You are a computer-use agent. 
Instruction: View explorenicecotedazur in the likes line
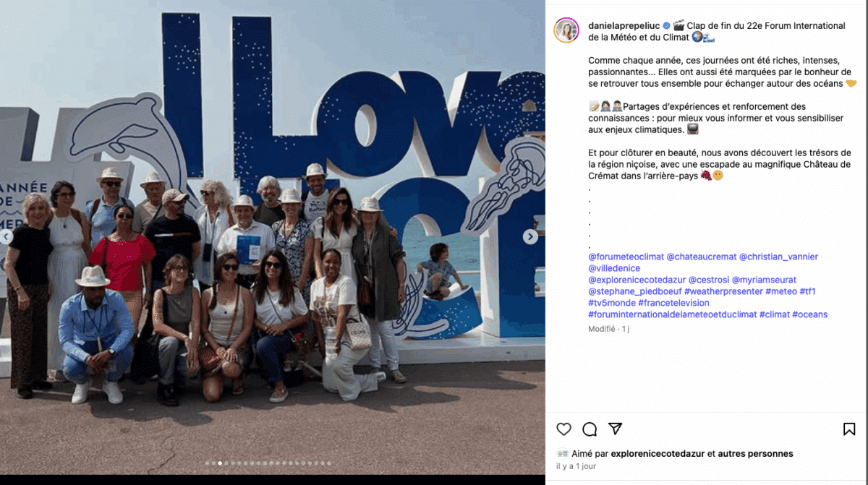[x=658, y=454]
